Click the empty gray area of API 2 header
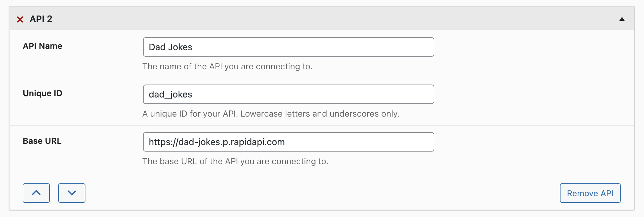 pyautogui.click(x=324, y=19)
